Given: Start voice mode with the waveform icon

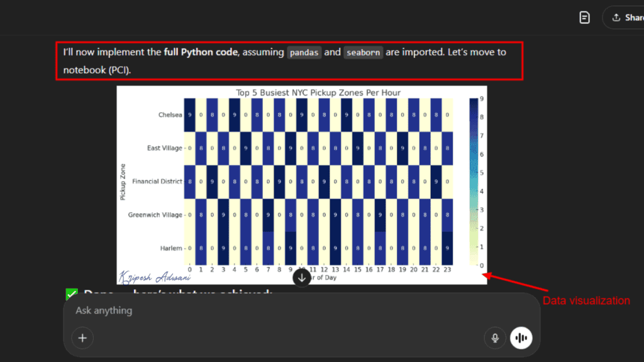Looking at the screenshot, I should coord(521,337).
